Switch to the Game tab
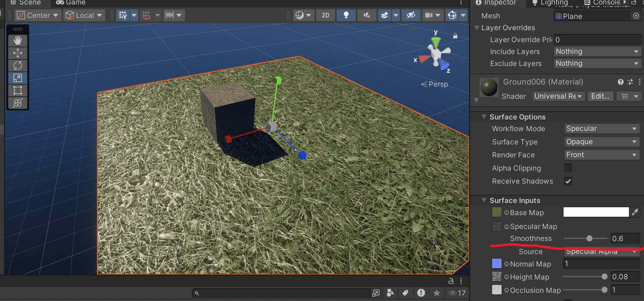 point(71,3)
